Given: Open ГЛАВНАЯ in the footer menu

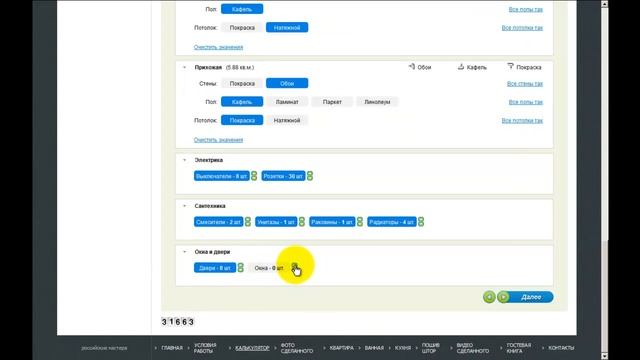Looking at the screenshot, I should pyautogui.click(x=172, y=348).
